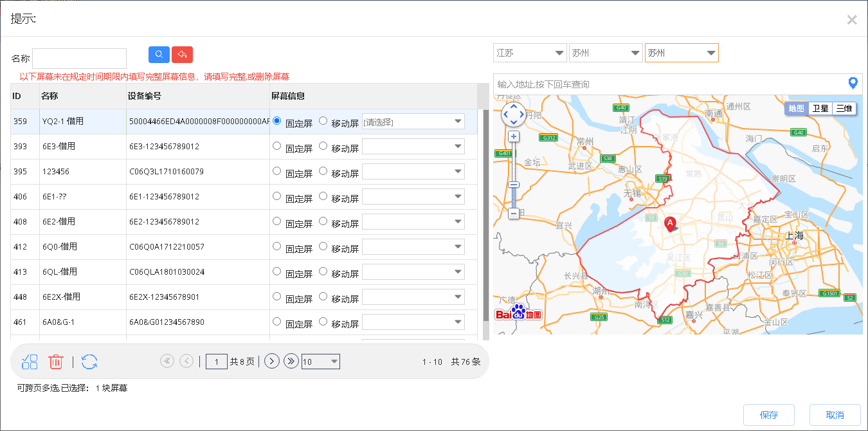868x431 pixels.
Task: Pan the map right with the arrow control
Action: coord(521,115)
